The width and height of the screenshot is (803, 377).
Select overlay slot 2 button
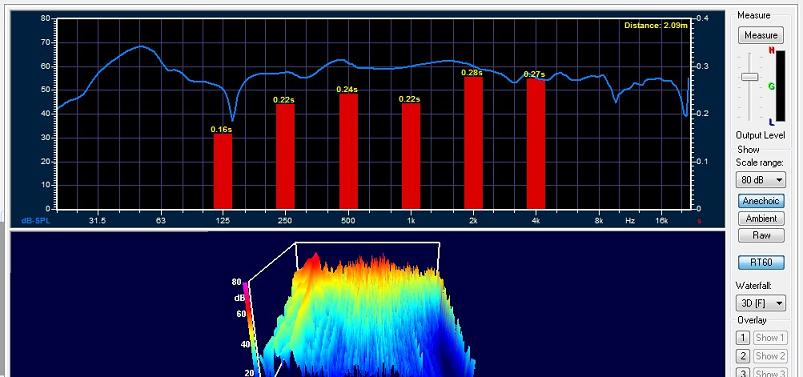tap(743, 356)
